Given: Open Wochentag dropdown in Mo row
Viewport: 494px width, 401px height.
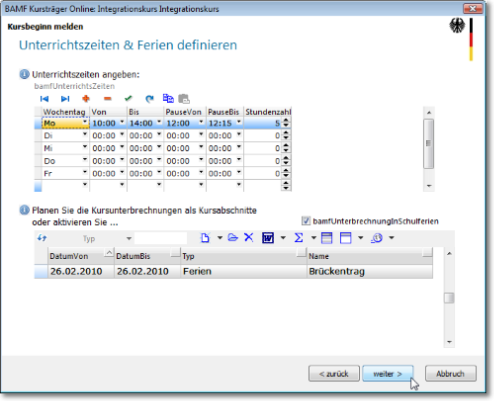Looking at the screenshot, I should click(85, 122).
